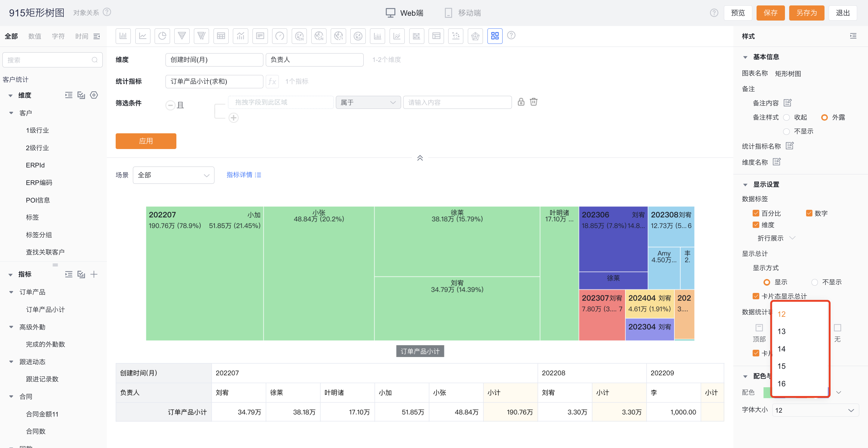This screenshot has width=868, height=448.
Task: Collapse the 样式 panel icon
Action: tap(853, 36)
